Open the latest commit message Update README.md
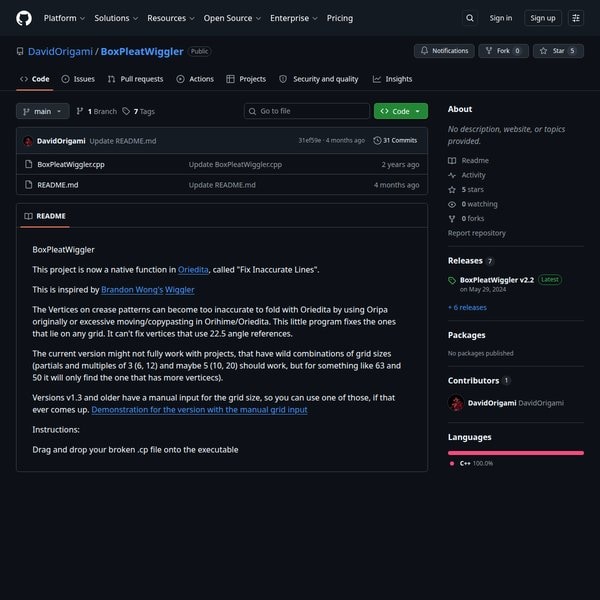 [x=123, y=141]
